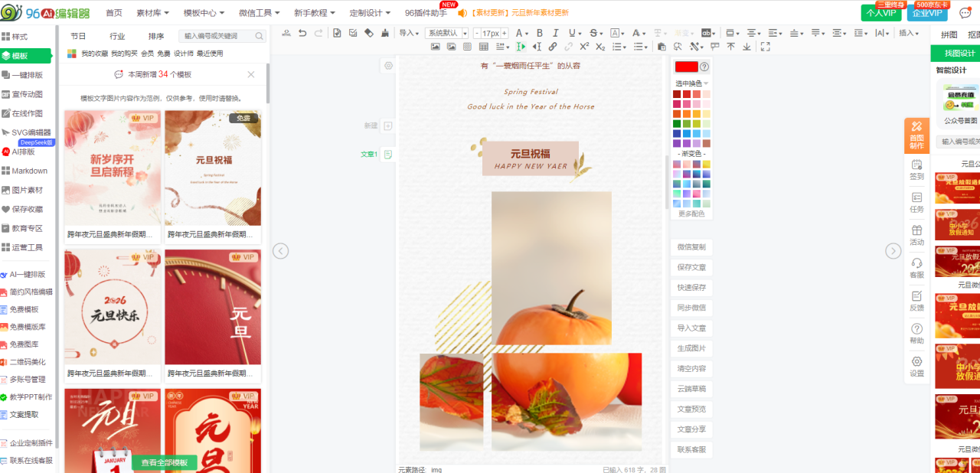Toggle bold text formatting
980x473 pixels.
coord(539,33)
